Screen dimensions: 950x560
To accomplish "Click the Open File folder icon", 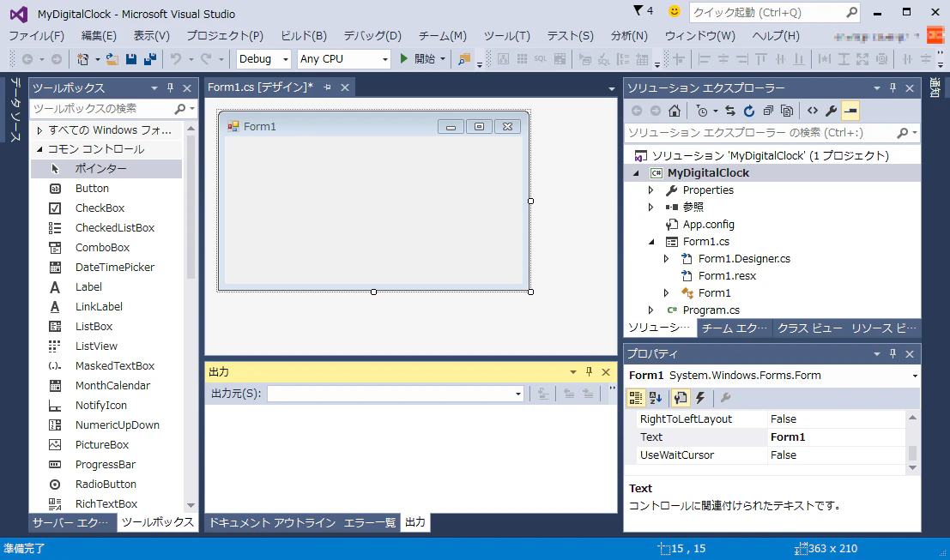I will tap(112, 58).
